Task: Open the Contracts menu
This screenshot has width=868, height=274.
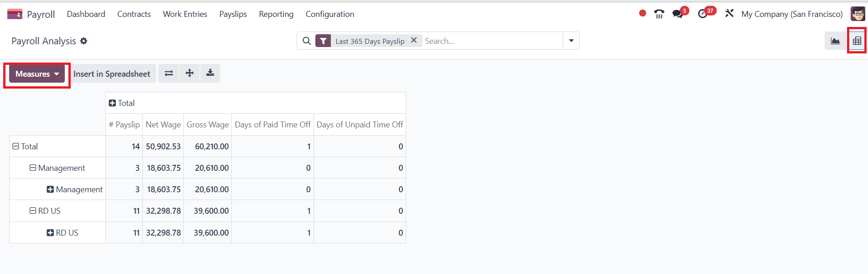Action: pos(134,14)
